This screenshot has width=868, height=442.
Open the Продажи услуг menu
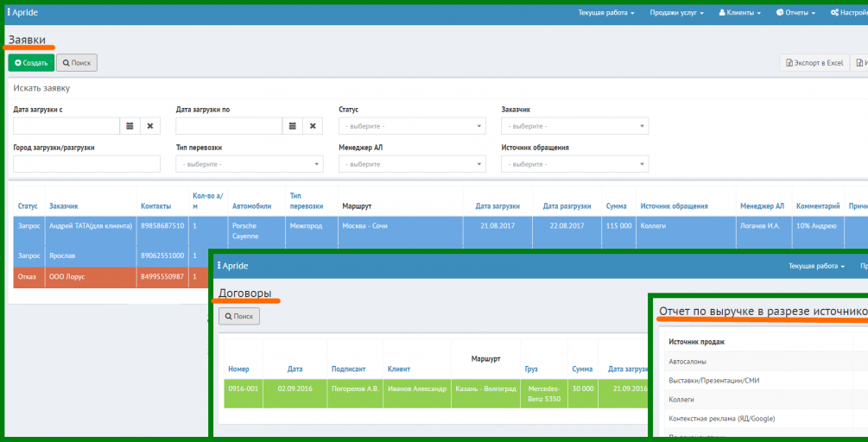tap(676, 13)
